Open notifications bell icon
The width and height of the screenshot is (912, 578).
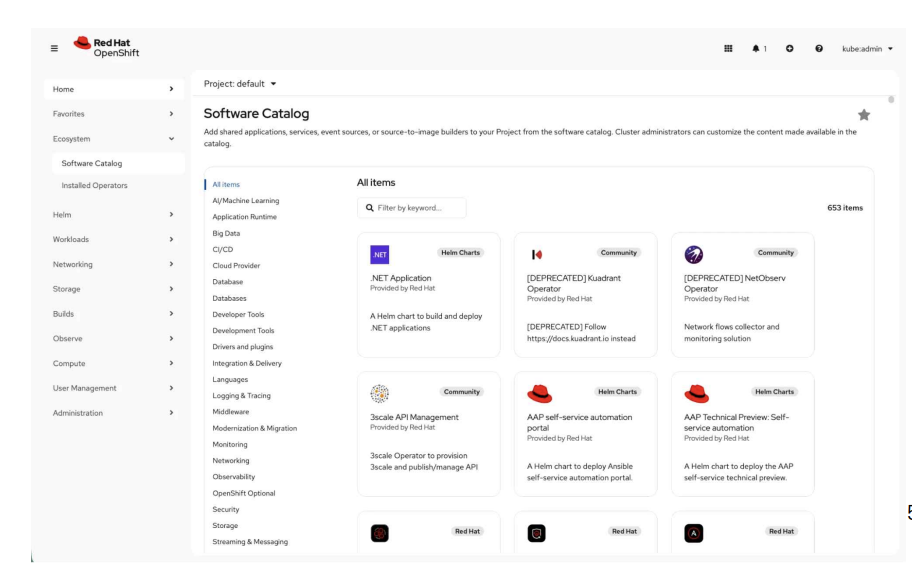pyautogui.click(x=758, y=48)
